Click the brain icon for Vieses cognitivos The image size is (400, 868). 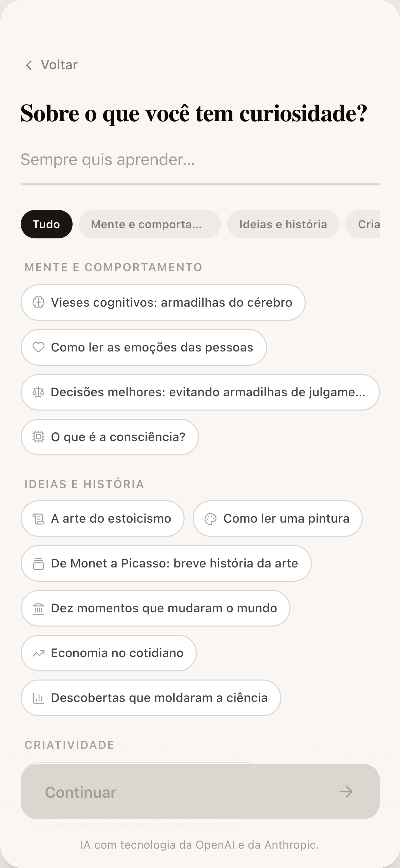pyautogui.click(x=38, y=302)
